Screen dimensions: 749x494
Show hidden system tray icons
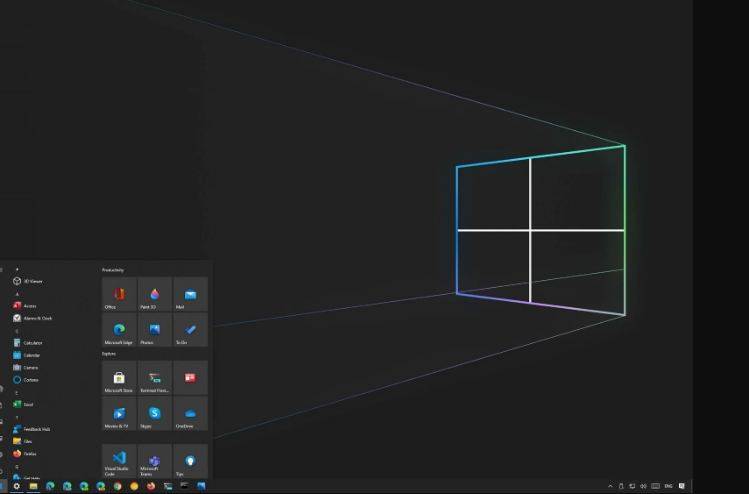(610, 486)
